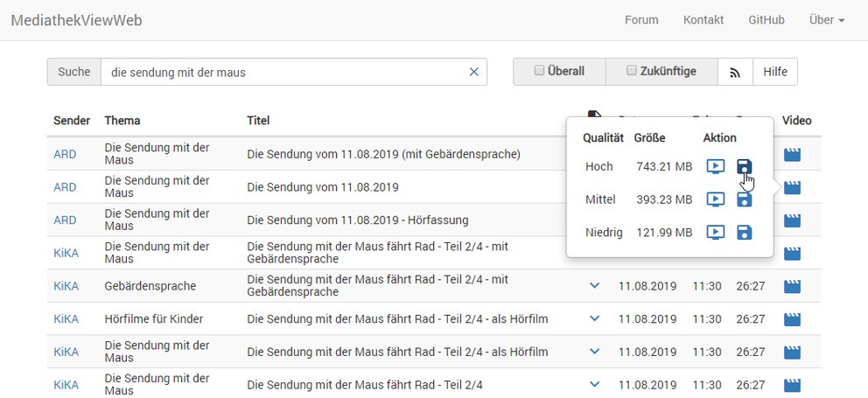Click the Qualität header in popup

coord(603,138)
